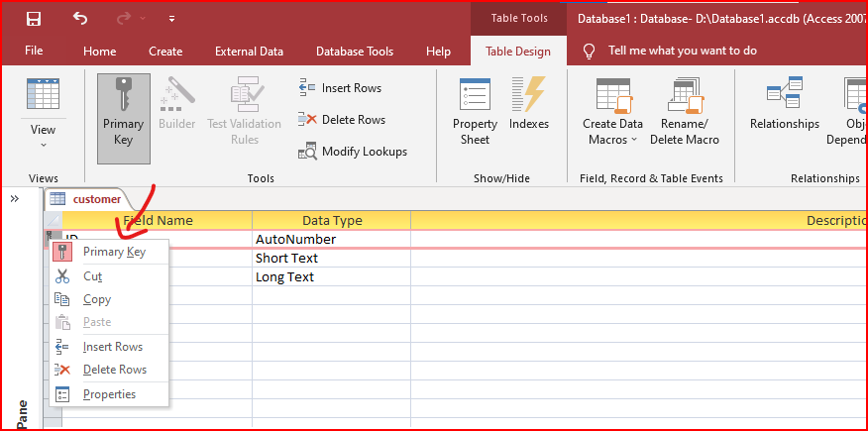The image size is (868, 431).
Task: Click the Save icon in quick access toolbar
Action: pyautogui.click(x=34, y=19)
